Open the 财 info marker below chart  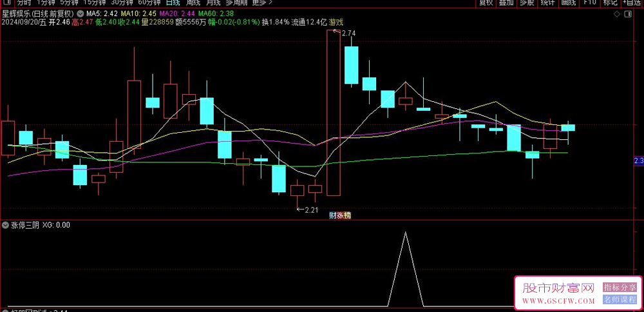coord(333,215)
